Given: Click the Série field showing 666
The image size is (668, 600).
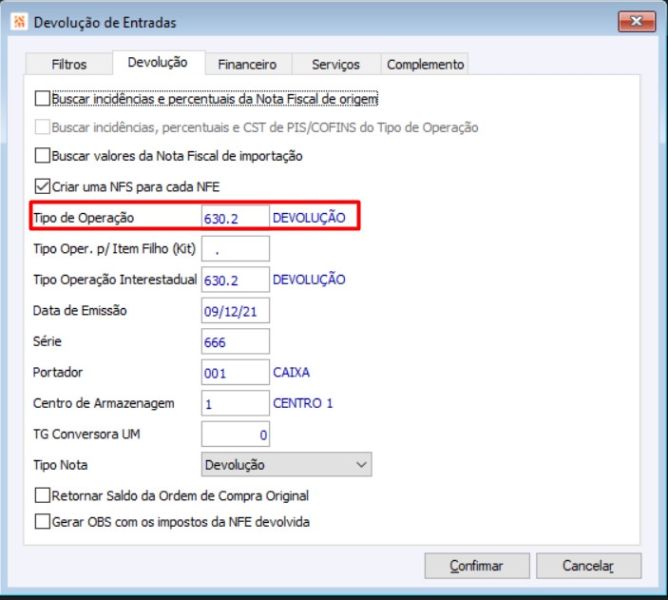Looking at the screenshot, I should pos(235,341).
